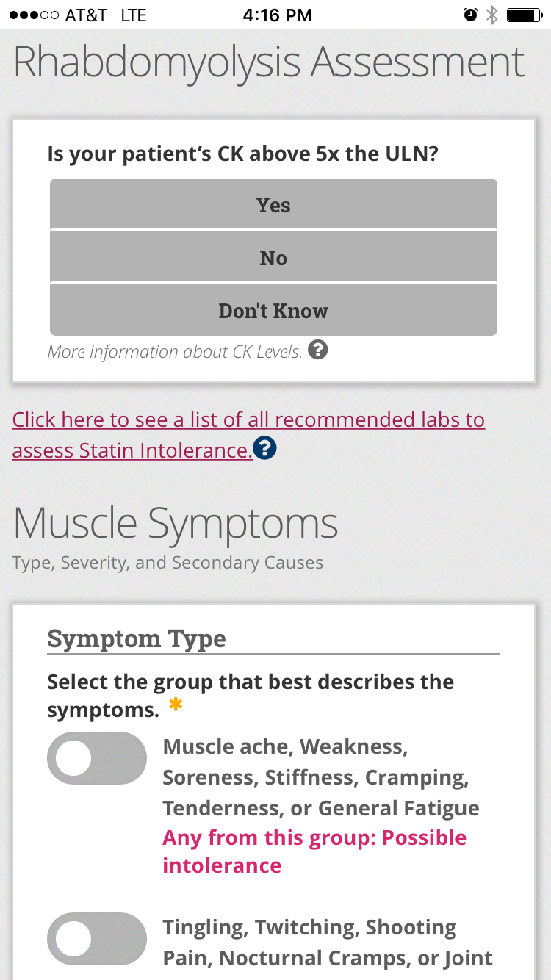Tap 'More information about CK Levels' text
The image size is (551, 980).
point(175,352)
